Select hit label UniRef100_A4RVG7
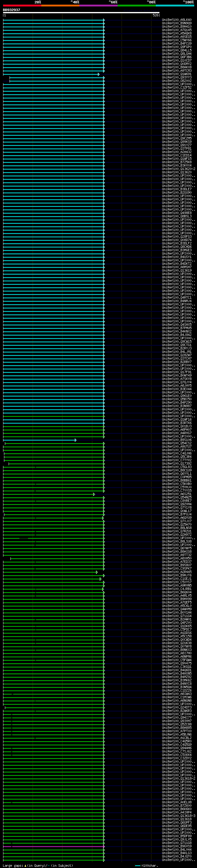The width and height of the screenshot is (197, 868). [x=177, y=433]
